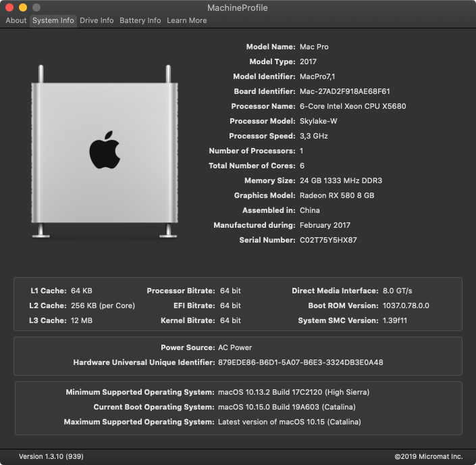Screen dimensions: 476x465
Task: Click the ©2019 Micromat Inc. copyright text
Action: 428,456
